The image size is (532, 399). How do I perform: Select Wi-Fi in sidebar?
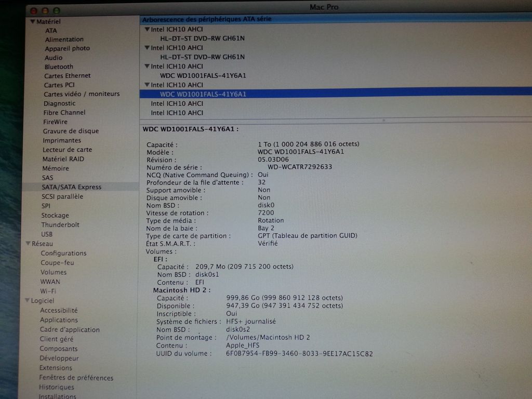48,291
